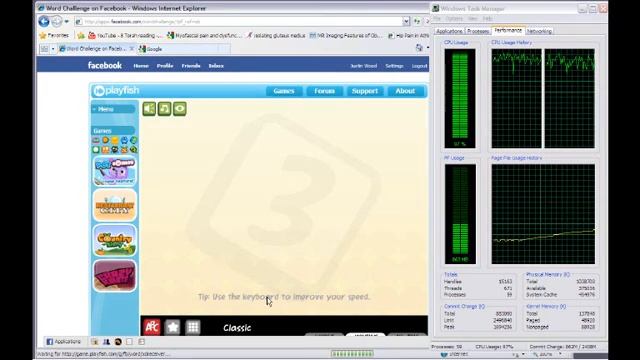
Task: Click the Internet Explorer Back button
Action: (x=44, y=21)
